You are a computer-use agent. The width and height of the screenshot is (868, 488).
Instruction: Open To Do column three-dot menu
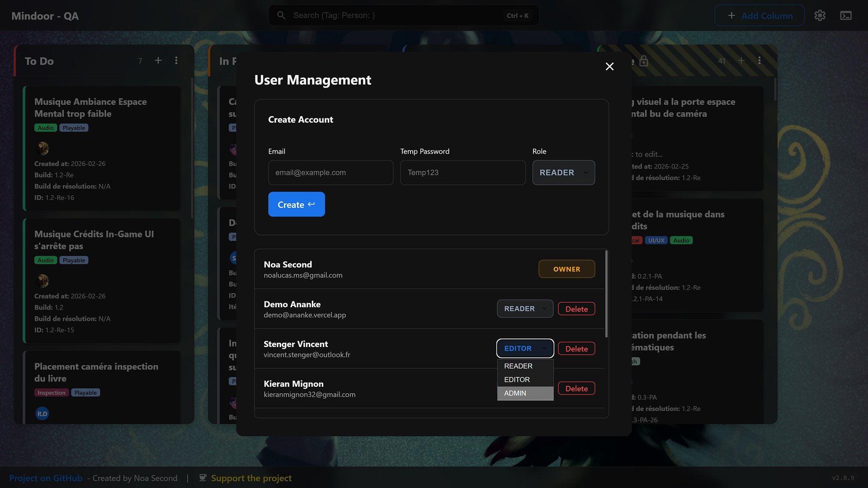click(x=176, y=61)
